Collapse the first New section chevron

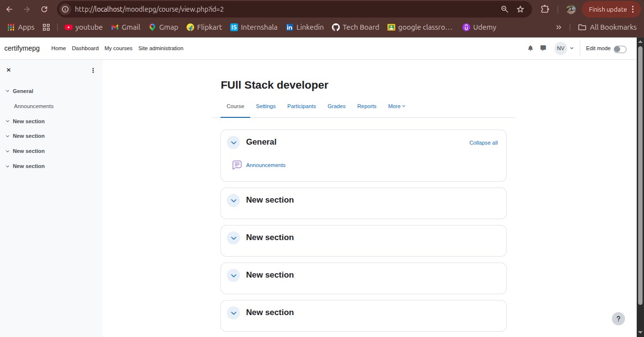pos(234,200)
